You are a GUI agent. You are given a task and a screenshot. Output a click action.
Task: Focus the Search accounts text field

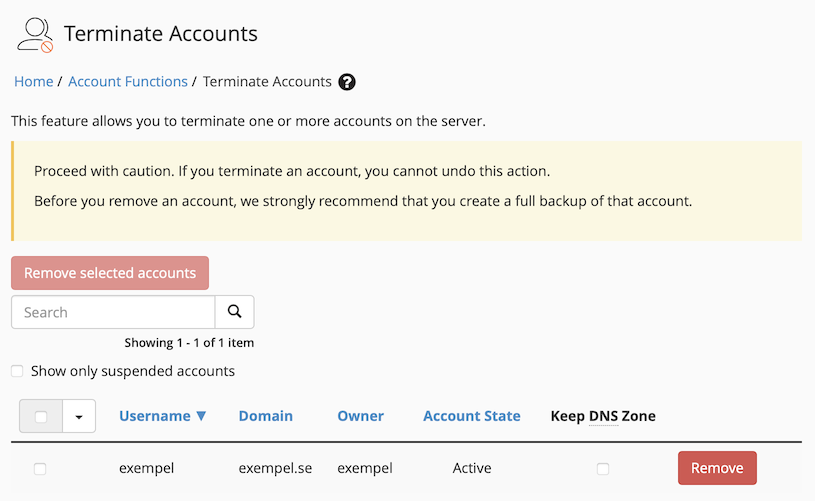[x=113, y=312]
